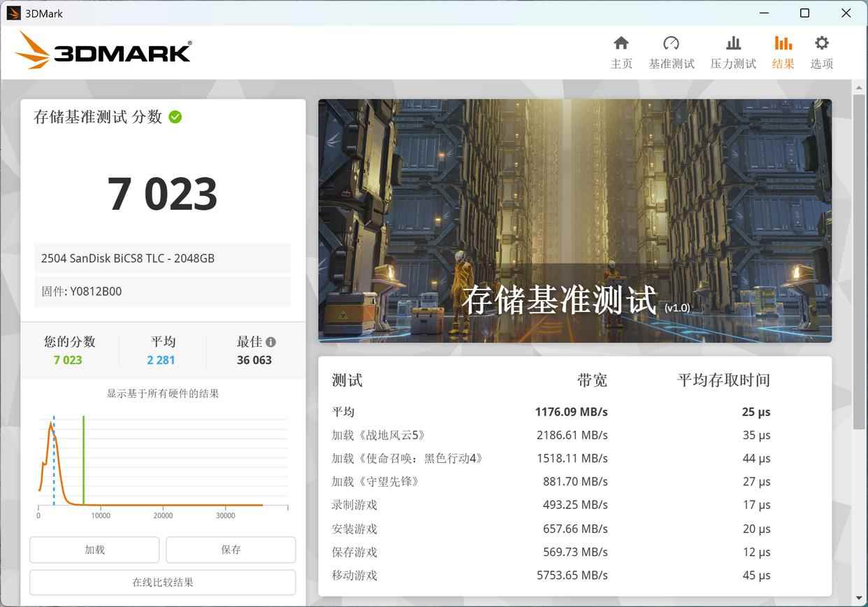Click 移动游戏 row label

coord(354,575)
